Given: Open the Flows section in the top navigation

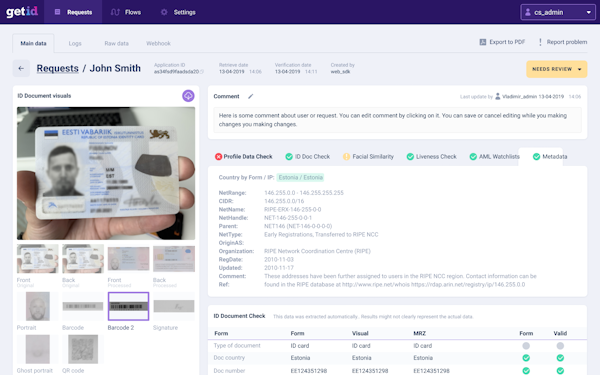Looking at the screenshot, I should (x=126, y=12).
